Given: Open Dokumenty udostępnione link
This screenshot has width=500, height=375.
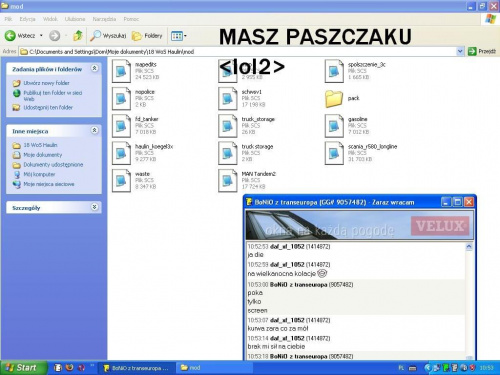Looking at the screenshot, I should tap(53, 165).
